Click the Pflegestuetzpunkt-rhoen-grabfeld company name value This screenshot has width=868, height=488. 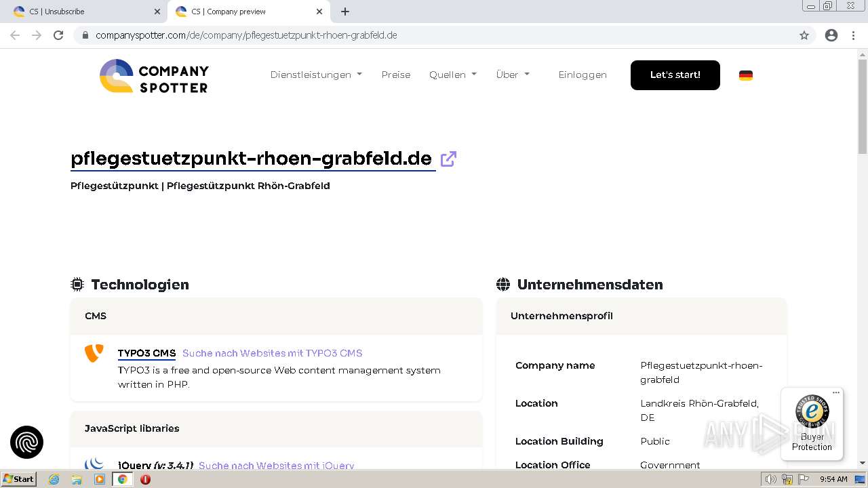pyautogui.click(x=701, y=372)
